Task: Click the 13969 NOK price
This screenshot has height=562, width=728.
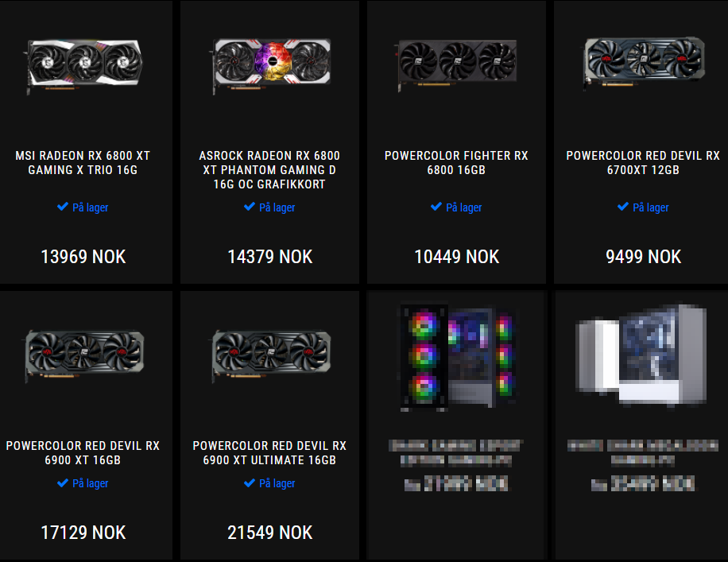Action: point(83,257)
